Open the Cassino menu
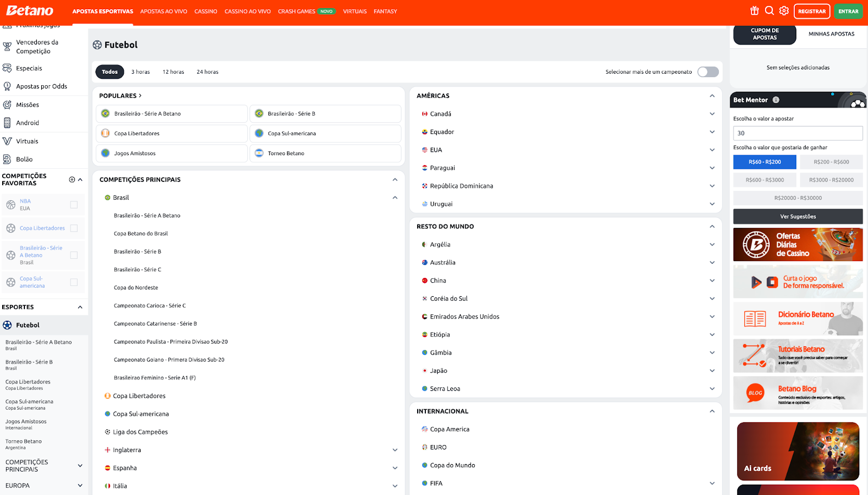 pyautogui.click(x=206, y=11)
